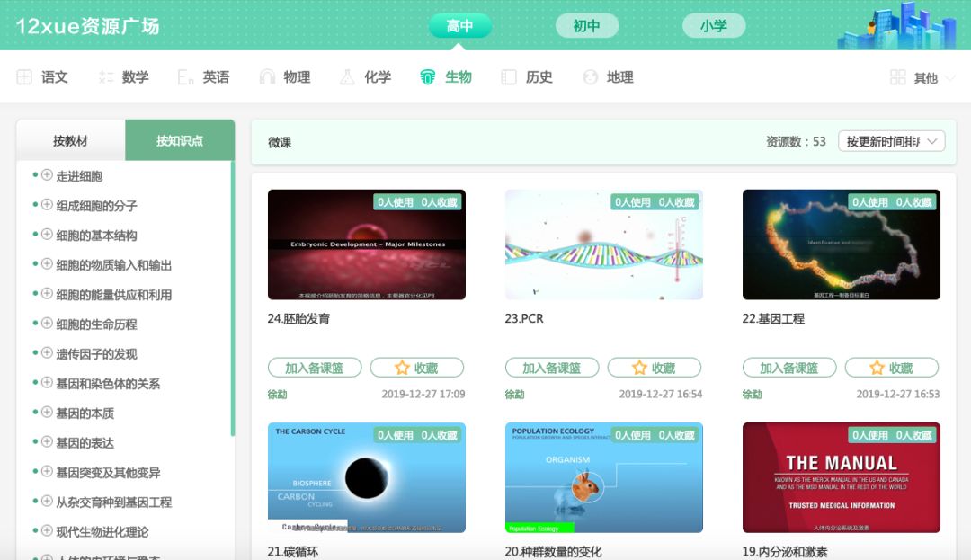971x560 pixels.
Task: Expand 现代生物进化理论 plus icon
Action: coord(47,531)
